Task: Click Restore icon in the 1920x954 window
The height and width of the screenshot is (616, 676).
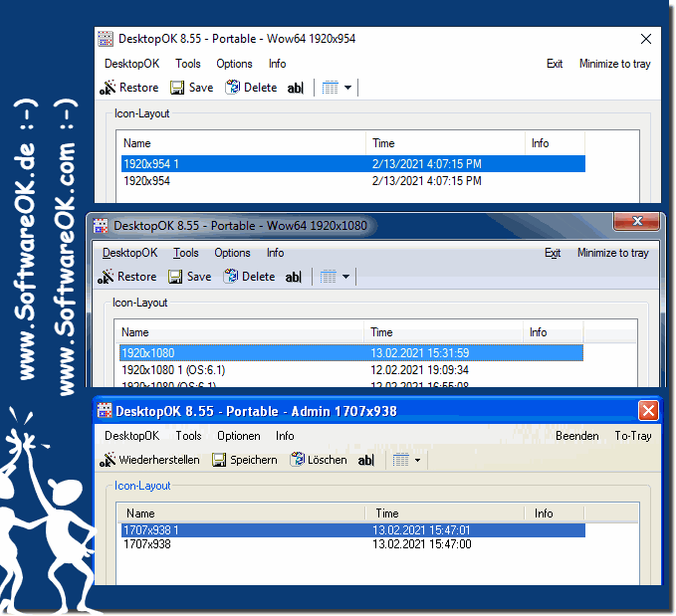Action: click(108, 88)
